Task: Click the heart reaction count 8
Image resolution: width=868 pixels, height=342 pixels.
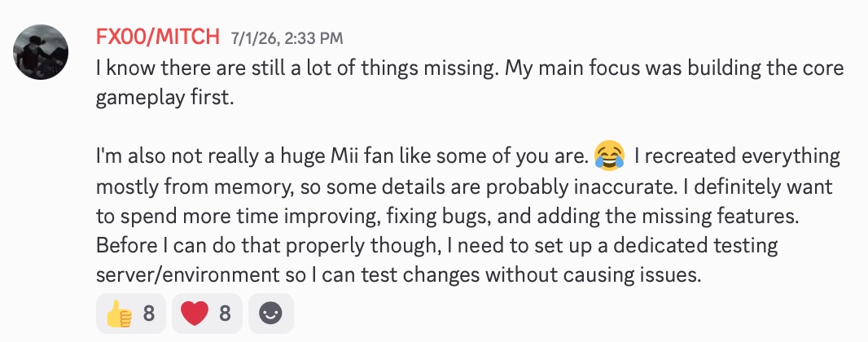Action: (224, 313)
